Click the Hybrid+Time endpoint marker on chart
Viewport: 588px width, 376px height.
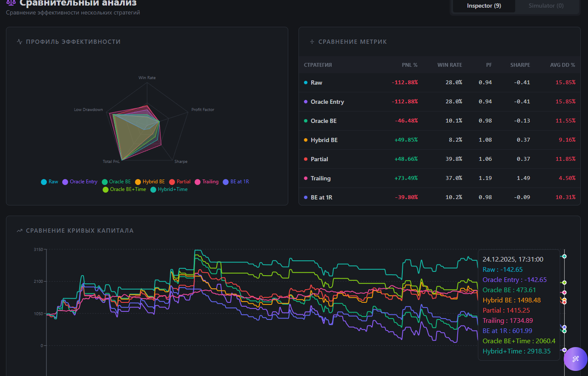[x=564, y=256]
